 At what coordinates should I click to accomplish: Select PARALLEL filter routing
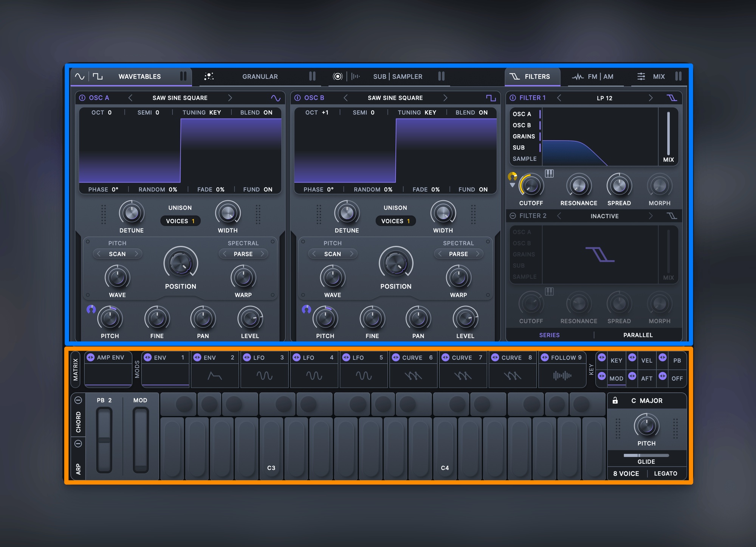pos(638,335)
